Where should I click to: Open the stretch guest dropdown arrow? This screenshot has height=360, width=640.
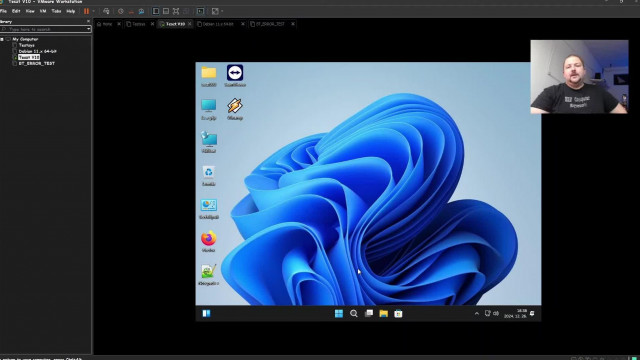coord(222,11)
